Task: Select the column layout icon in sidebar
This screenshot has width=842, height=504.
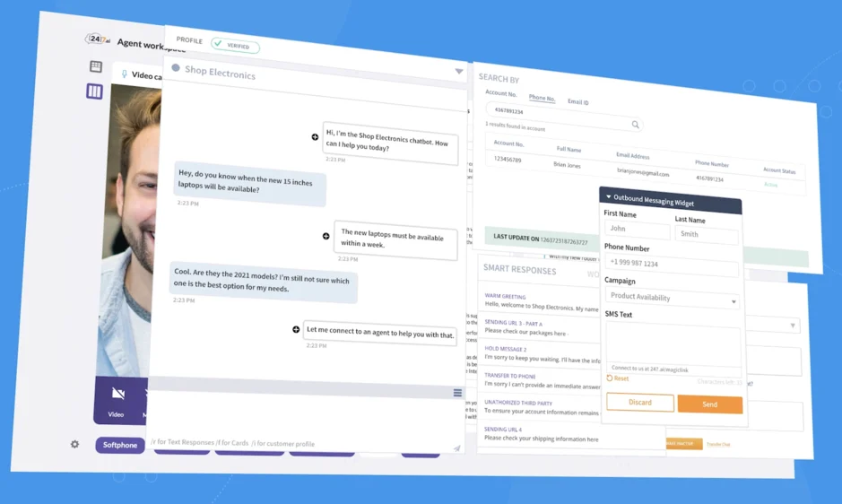Action: pos(94,91)
